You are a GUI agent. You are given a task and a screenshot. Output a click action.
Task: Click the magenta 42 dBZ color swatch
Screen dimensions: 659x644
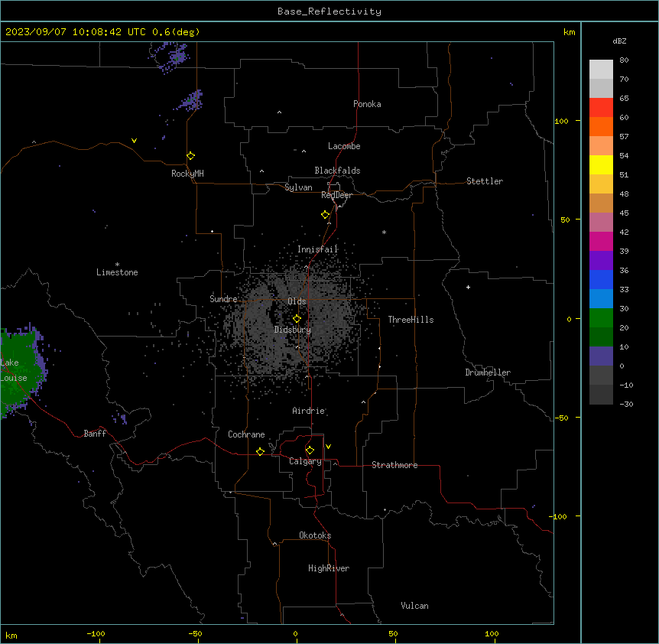click(x=601, y=241)
